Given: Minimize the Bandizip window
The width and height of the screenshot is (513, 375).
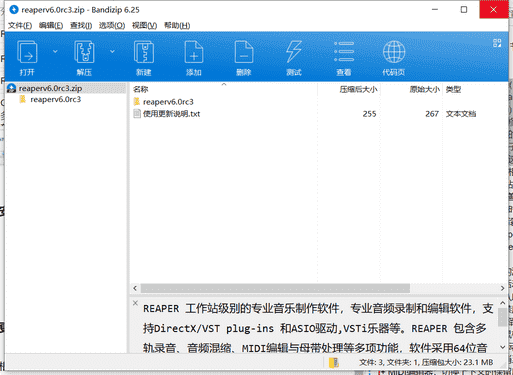Looking at the screenshot, I should [435, 10].
